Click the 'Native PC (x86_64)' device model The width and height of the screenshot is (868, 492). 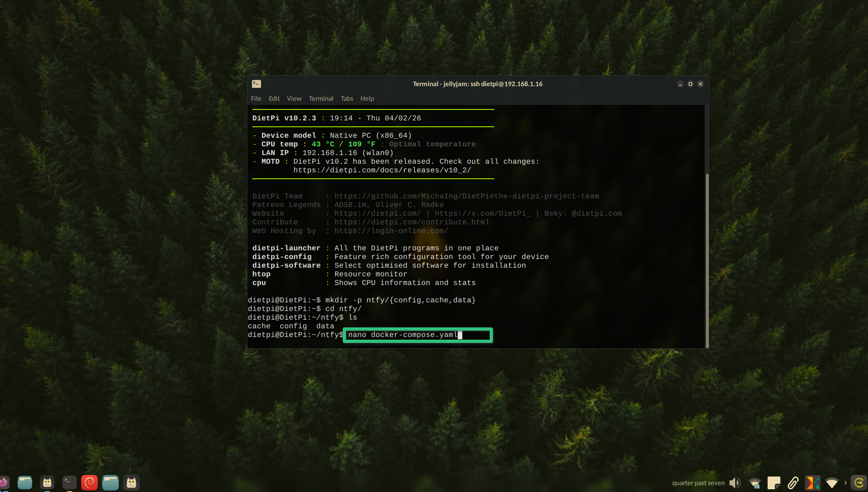371,135
